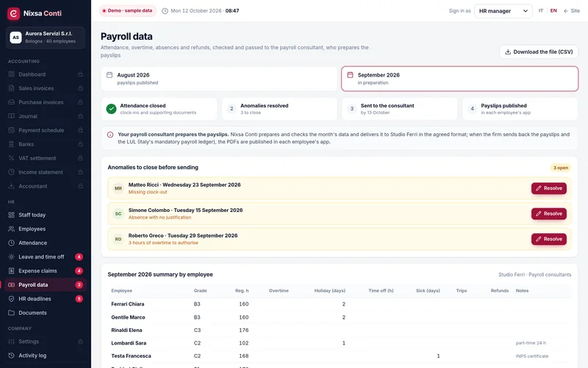
Task: Click the Leave and time off sun icon
Action: point(11,257)
